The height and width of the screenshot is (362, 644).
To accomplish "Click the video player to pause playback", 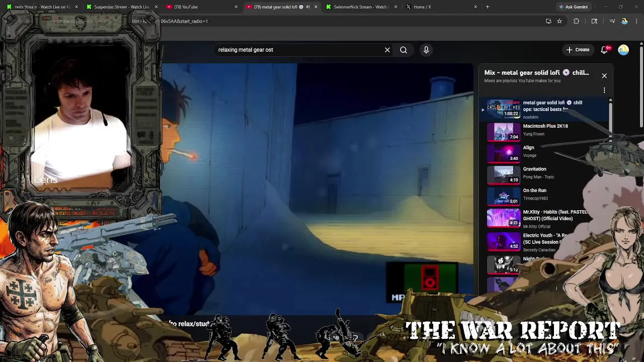I will point(317,189).
